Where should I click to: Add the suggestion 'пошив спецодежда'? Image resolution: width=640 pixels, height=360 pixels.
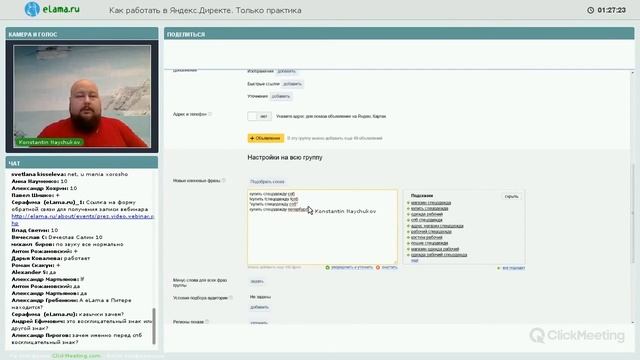[429, 243]
